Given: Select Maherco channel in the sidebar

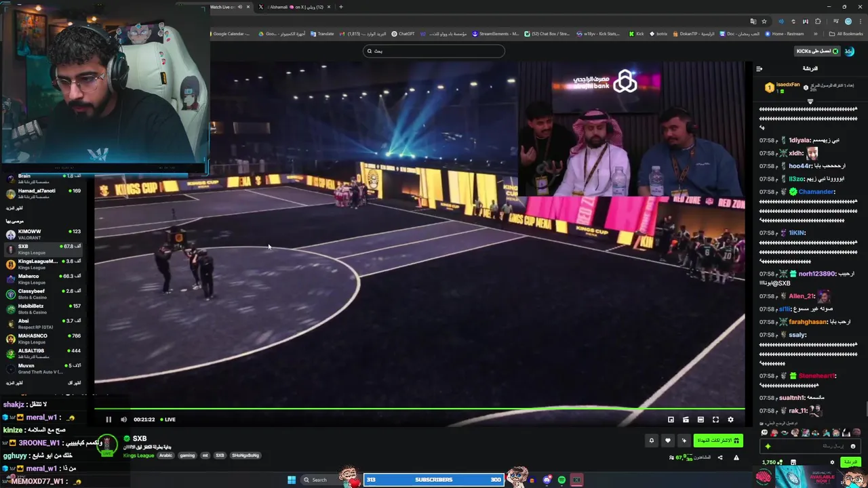Looking at the screenshot, I should [42, 279].
